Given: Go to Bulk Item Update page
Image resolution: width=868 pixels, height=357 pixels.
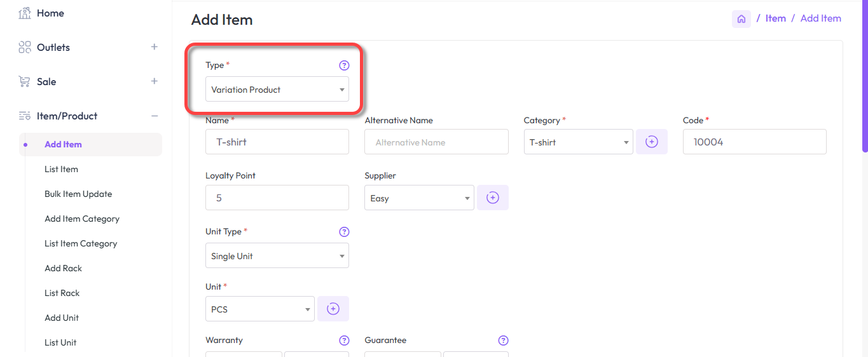Looking at the screenshot, I should [78, 194].
